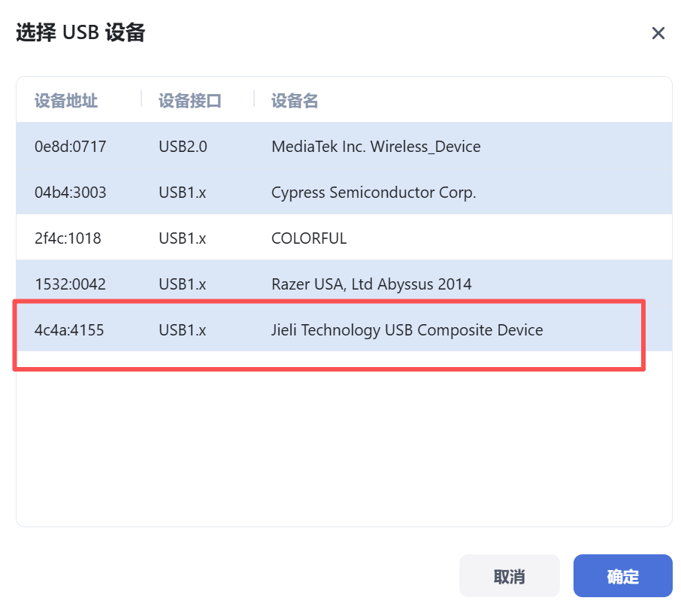Close the USB device selection dialog
The height and width of the screenshot is (616, 681).
[658, 33]
